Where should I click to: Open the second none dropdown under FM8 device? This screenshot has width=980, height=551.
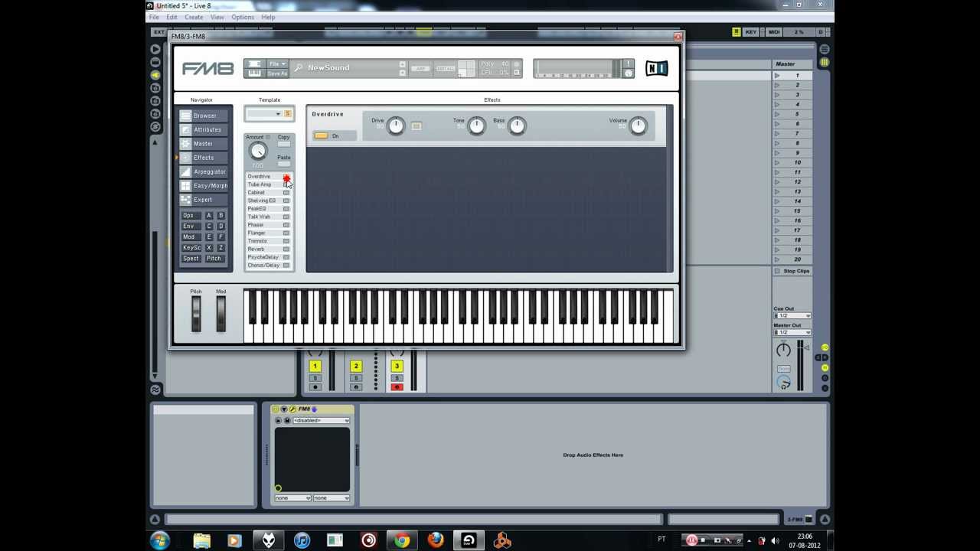point(332,498)
